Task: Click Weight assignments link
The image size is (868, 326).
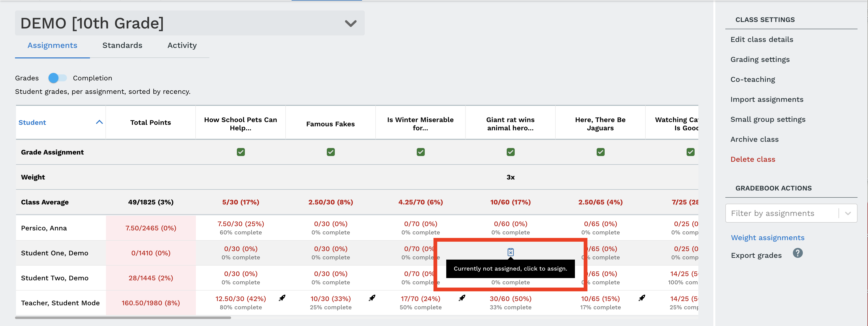Action: [x=767, y=237]
